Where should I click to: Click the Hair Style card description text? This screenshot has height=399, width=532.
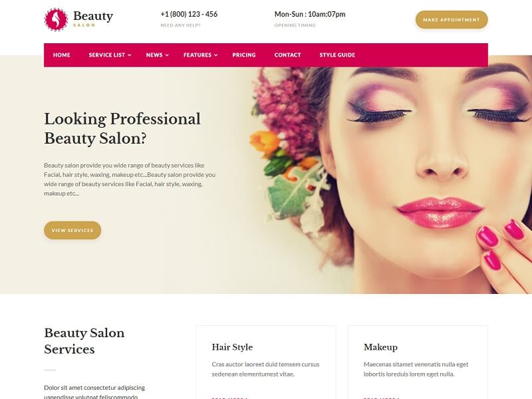(x=265, y=369)
